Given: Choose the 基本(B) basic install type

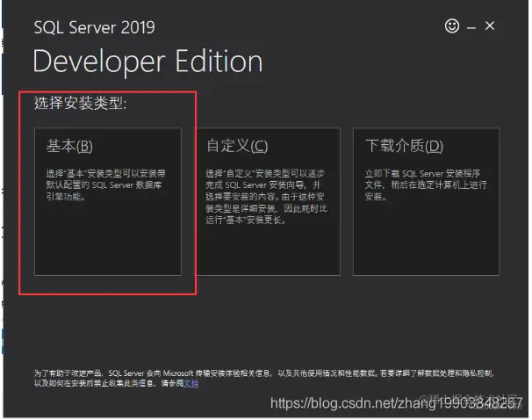Looking at the screenshot, I should coord(108,201).
